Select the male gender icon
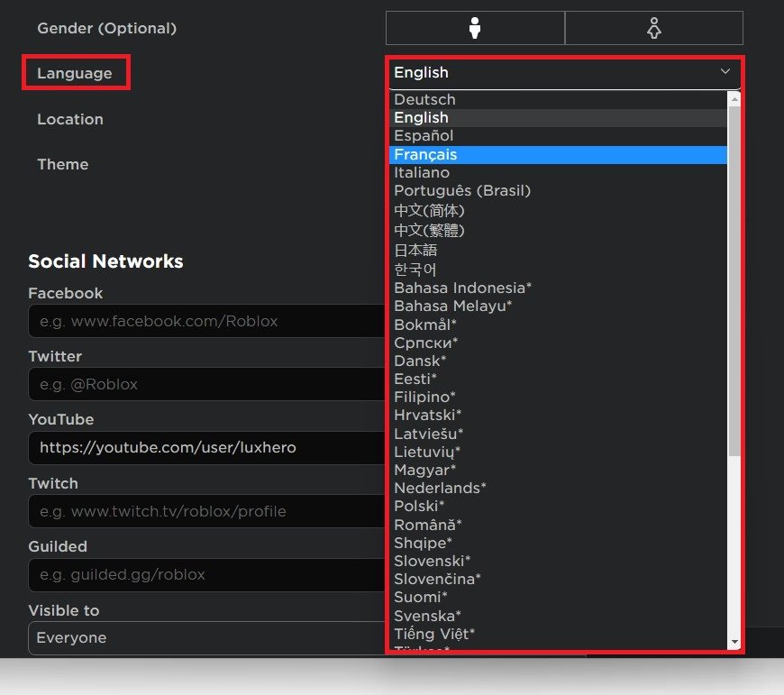This screenshot has height=695, width=784. click(x=475, y=28)
